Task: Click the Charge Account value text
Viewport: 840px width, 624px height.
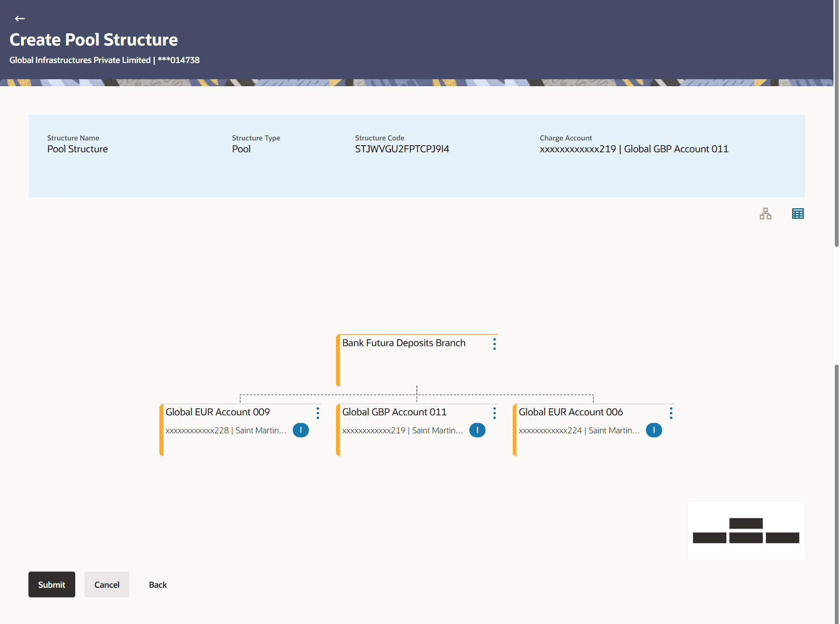Action: [x=633, y=149]
